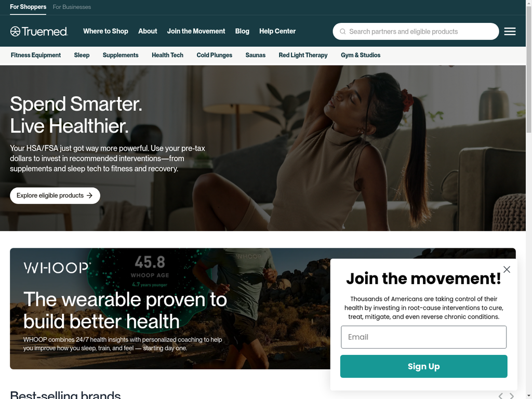Open Red Light Therapy category
This screenshot has width=532, height=399.
tap(303, 55)
